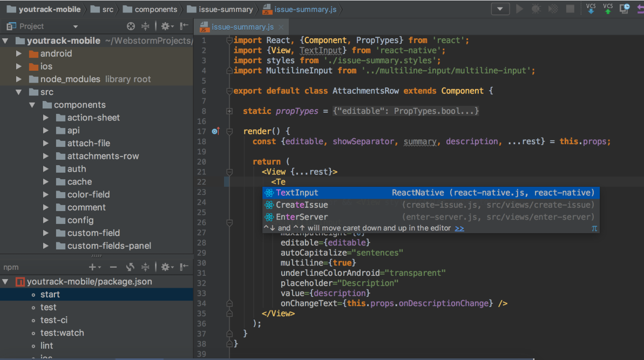
Task: Place the caret on placeholder="Description"
Action: coord(340,283)
